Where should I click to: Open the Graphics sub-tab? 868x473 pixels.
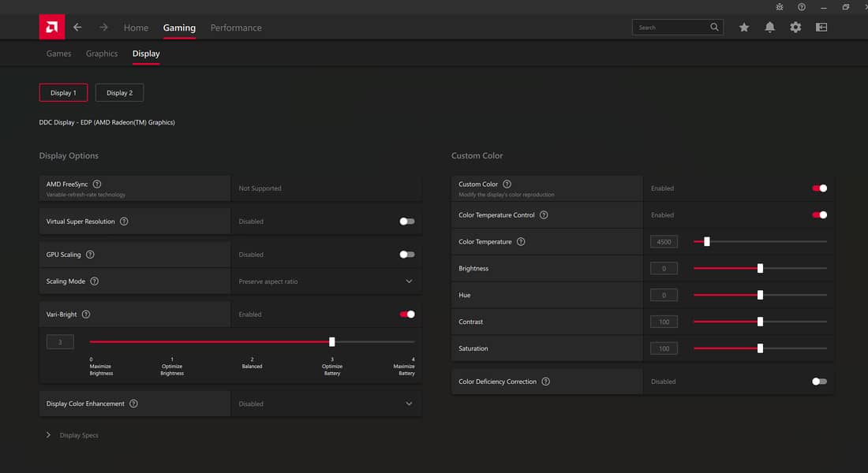click(x=102, y=54)
